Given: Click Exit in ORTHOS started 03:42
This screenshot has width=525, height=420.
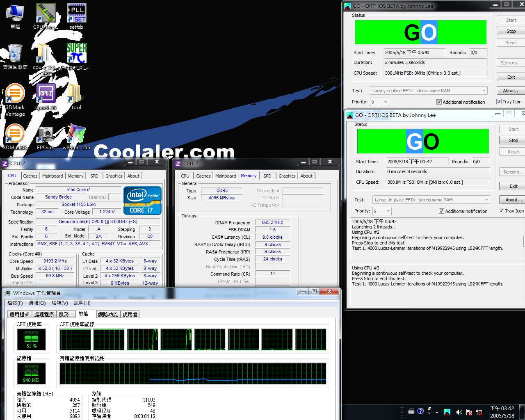Looking at the screenshot, I should pyautogui.click(x=513, y=186).
